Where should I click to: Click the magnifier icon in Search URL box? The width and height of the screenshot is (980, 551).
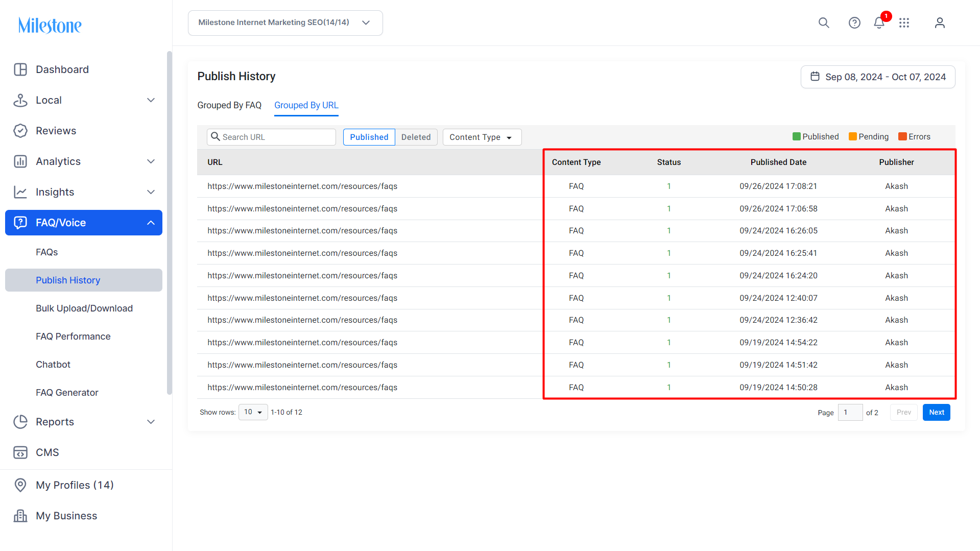[216, 137]
